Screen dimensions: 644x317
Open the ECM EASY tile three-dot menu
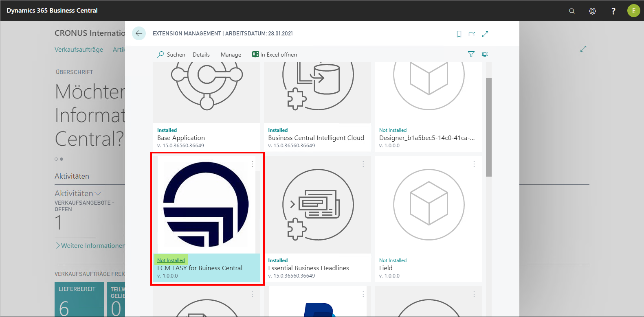click(x=252, y=164)
